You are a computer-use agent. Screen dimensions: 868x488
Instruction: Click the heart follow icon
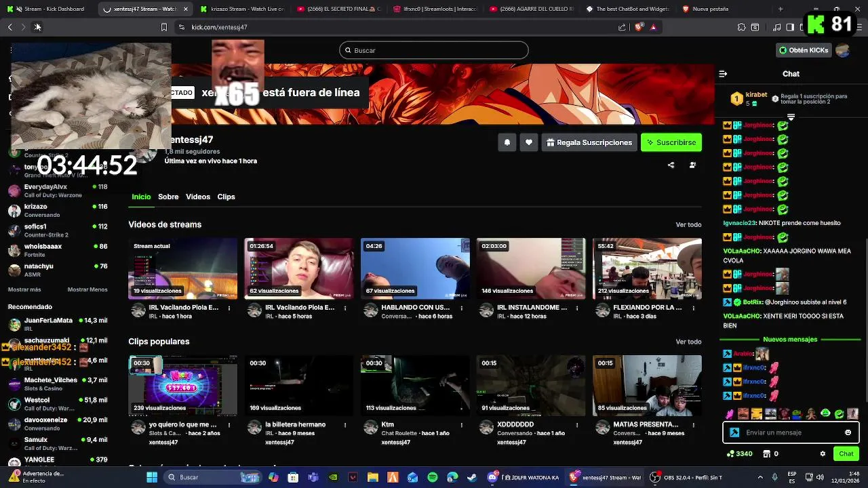529,142
